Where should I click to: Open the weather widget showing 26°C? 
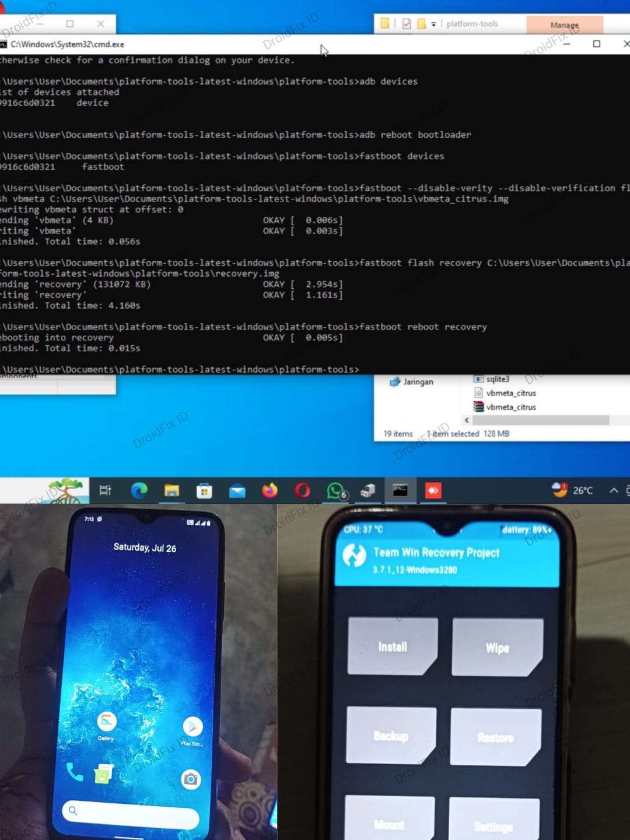coord(572,490)
